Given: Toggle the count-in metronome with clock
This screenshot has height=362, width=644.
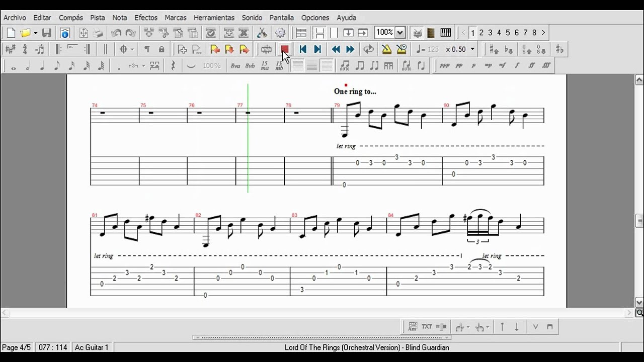Looking at the screenshot, I should coord(401,49).
